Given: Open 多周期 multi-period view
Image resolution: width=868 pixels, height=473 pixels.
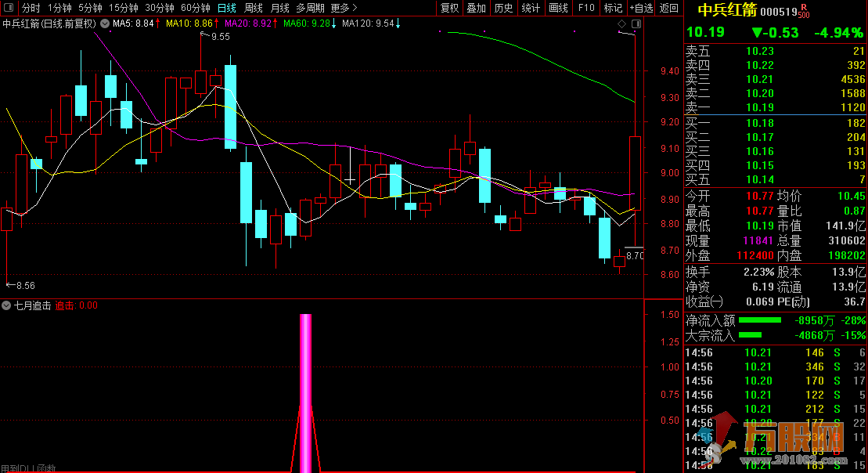Looking at the screenshot, I should click(310, 8).
